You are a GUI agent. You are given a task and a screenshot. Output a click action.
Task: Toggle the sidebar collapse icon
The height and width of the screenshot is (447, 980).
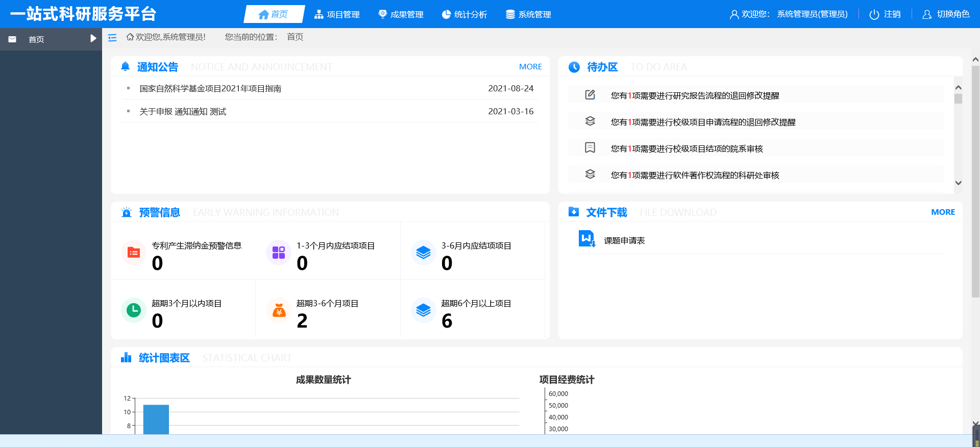coord(112,38)
